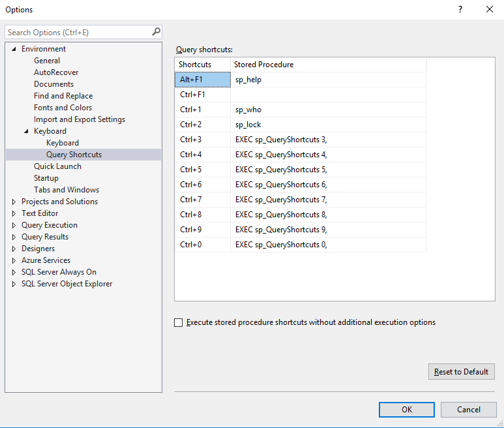Expand the Query Results node
Image resolution: width=504 pixels, height=428 pixels.
point(14,237)
